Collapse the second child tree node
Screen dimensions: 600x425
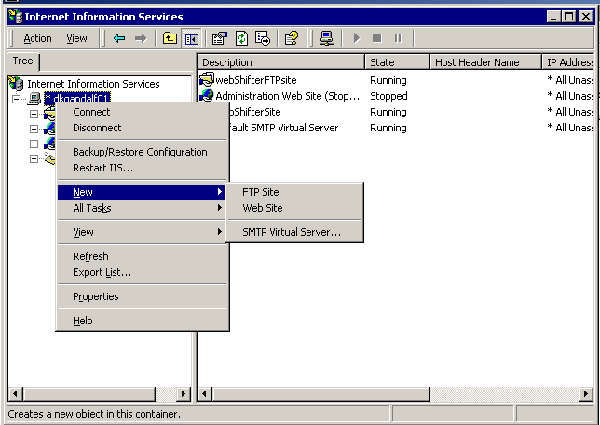(34, 129)
